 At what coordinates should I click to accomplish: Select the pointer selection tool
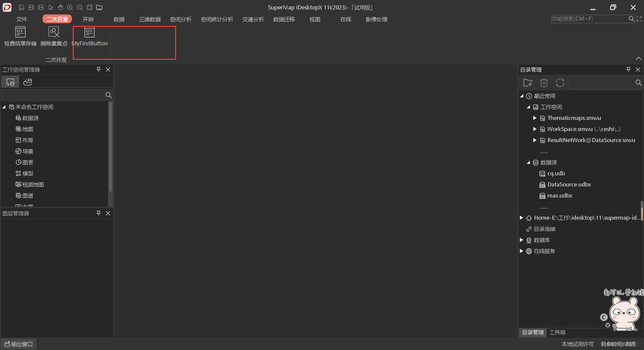pos(51,7)
